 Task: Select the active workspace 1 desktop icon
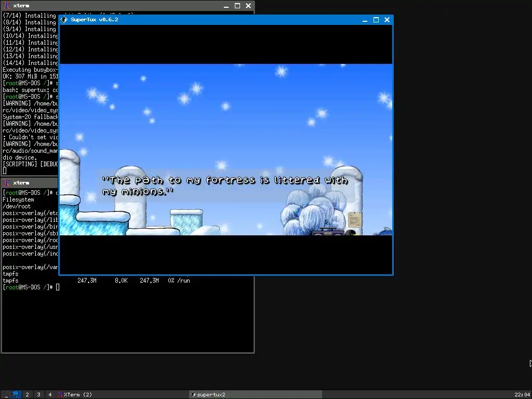point(15,394)
